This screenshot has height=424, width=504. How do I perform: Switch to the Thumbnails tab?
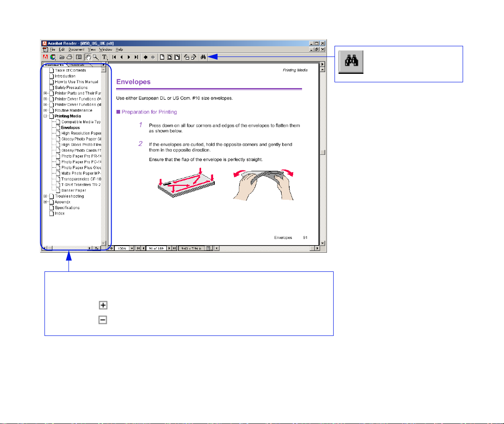(77, 65)
